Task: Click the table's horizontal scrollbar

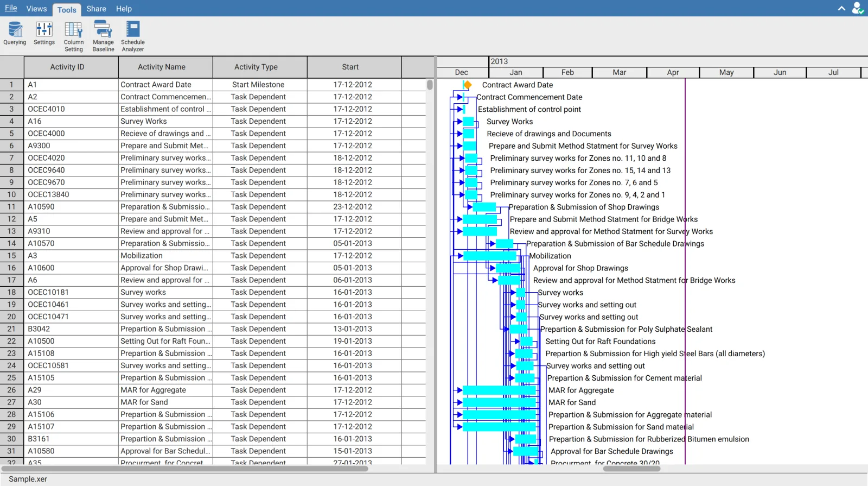Action: coord(184,469)
